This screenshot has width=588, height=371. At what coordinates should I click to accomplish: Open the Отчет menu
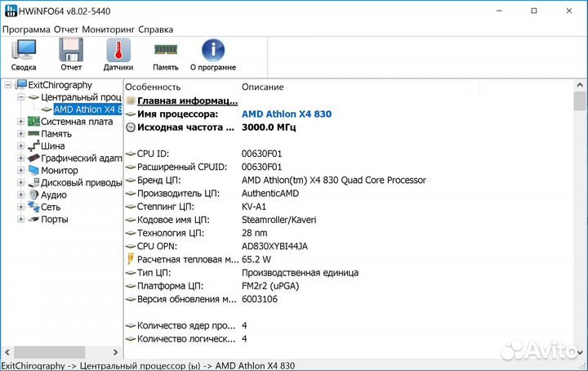pos(66,29)
